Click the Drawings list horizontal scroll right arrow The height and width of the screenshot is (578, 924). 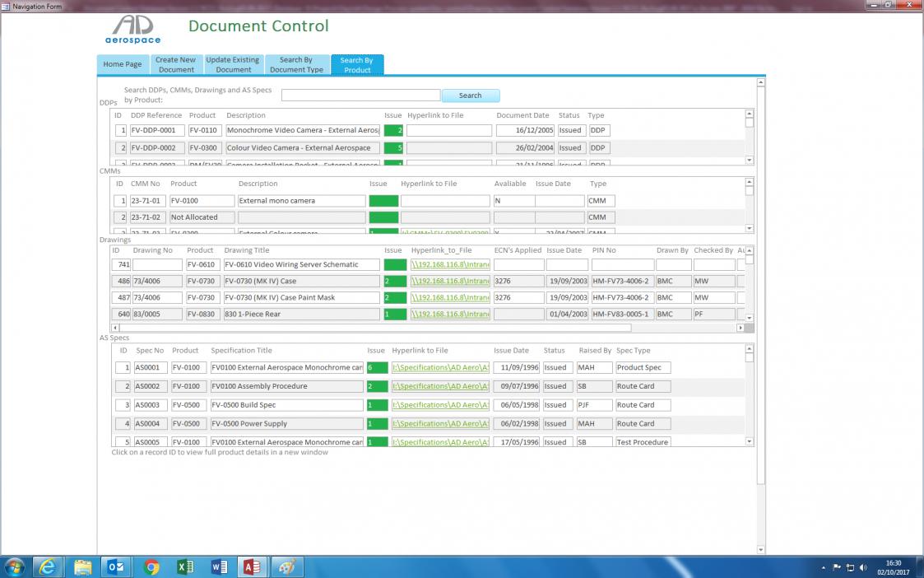(740, 328)
